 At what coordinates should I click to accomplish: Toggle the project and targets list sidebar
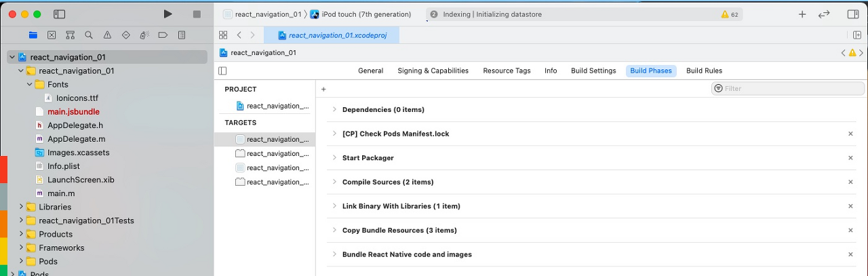tap(222, 71)
